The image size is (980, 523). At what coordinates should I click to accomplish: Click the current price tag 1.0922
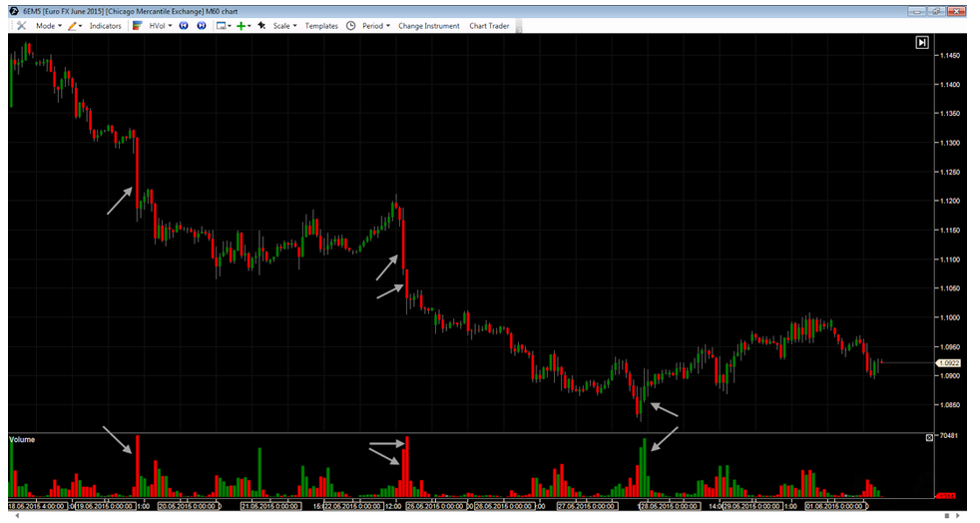pos(947,363)
